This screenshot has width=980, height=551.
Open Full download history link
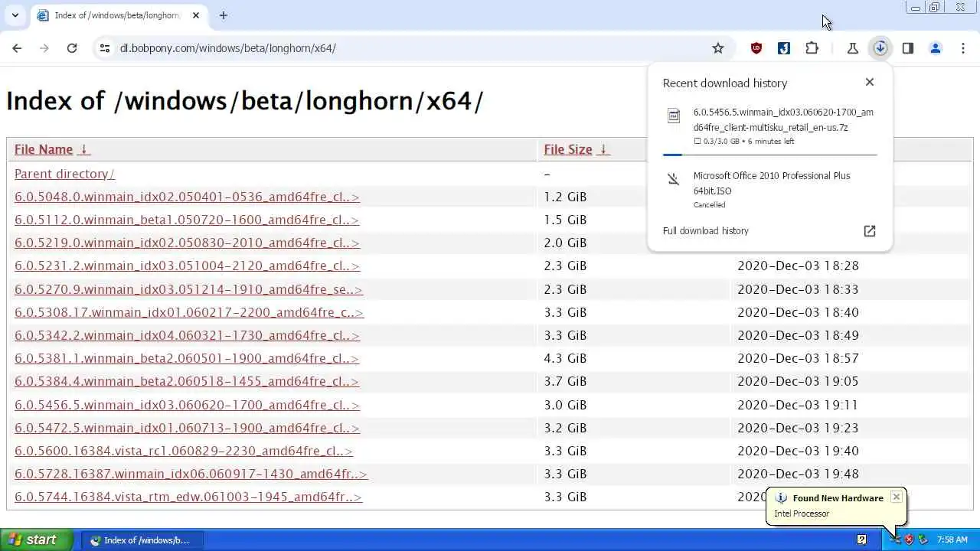point(706,230)
